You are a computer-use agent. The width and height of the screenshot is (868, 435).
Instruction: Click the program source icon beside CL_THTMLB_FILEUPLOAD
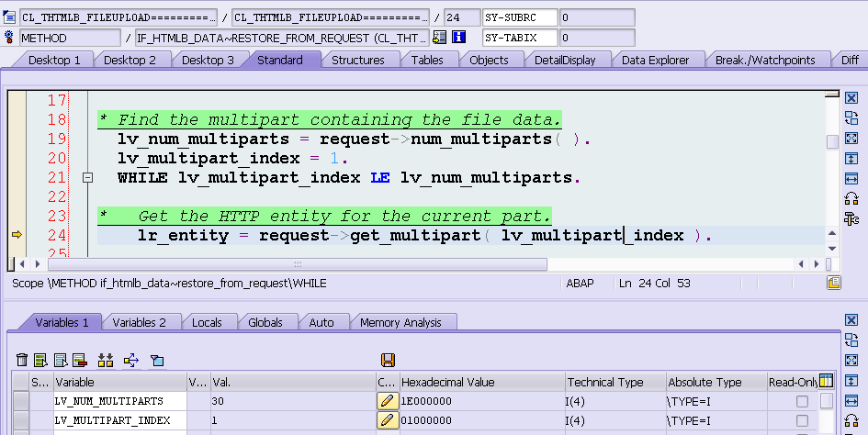tap(9, 17)
